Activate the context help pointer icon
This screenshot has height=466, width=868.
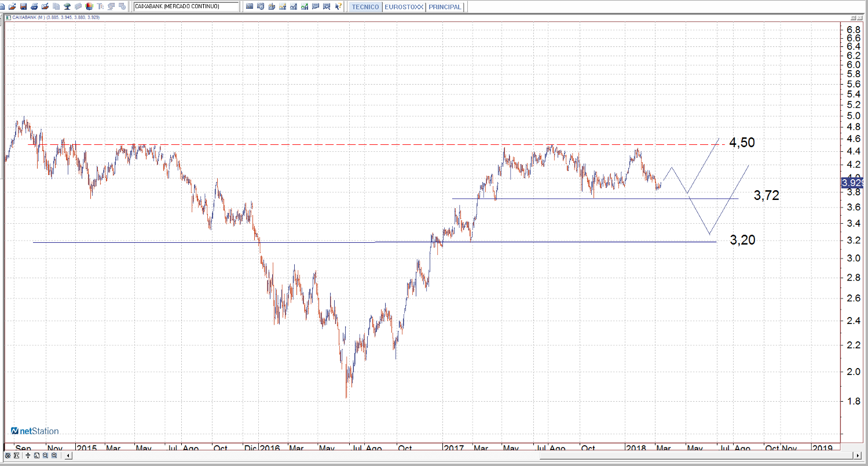339,6
